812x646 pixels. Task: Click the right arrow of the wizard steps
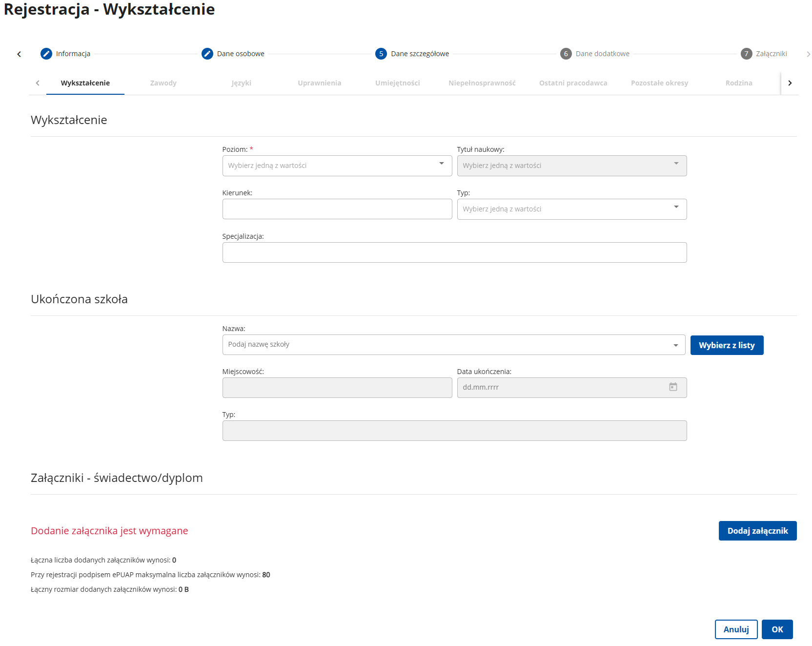(808, 54)
